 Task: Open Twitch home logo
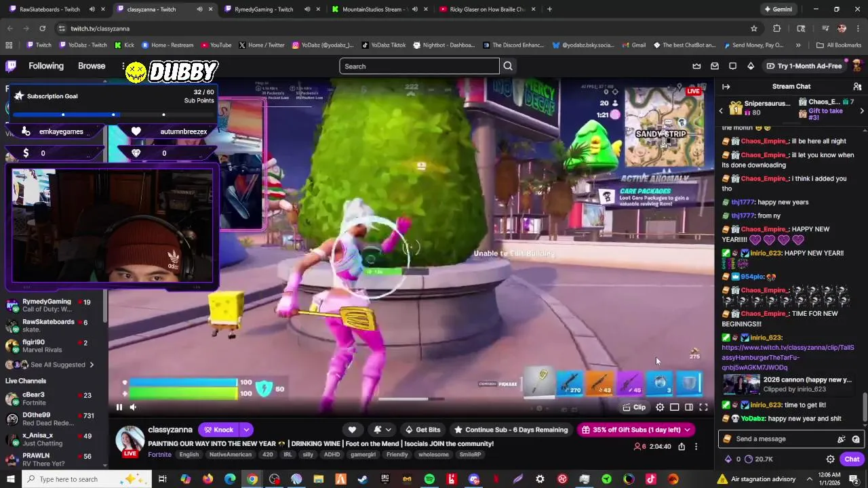11,66
